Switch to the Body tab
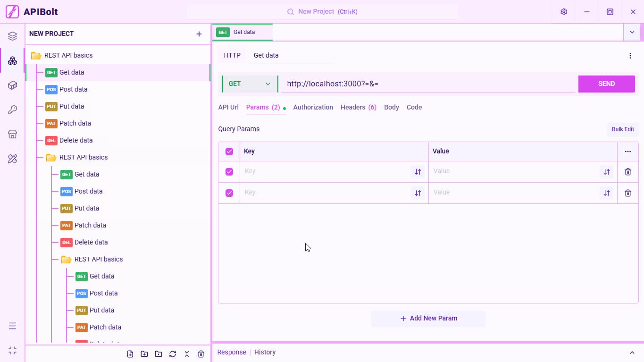 pyautogui.click(x=392, y=107)
